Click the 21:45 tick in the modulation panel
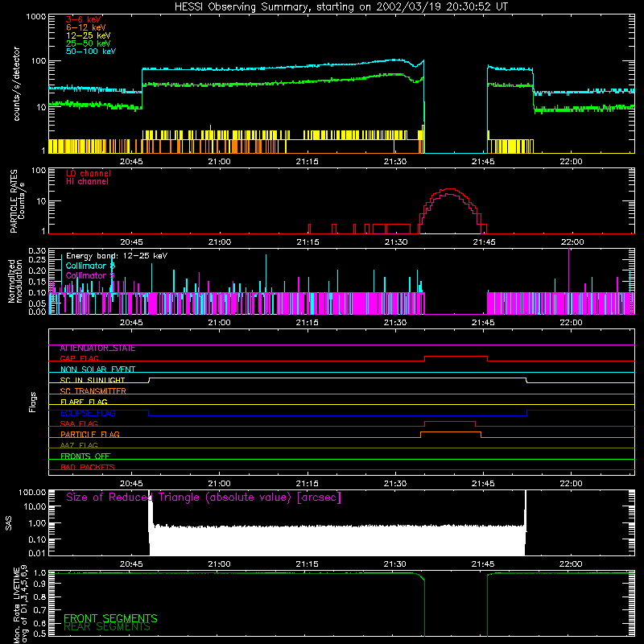Screen dimensions: 644x644 [x=484, y=323]
